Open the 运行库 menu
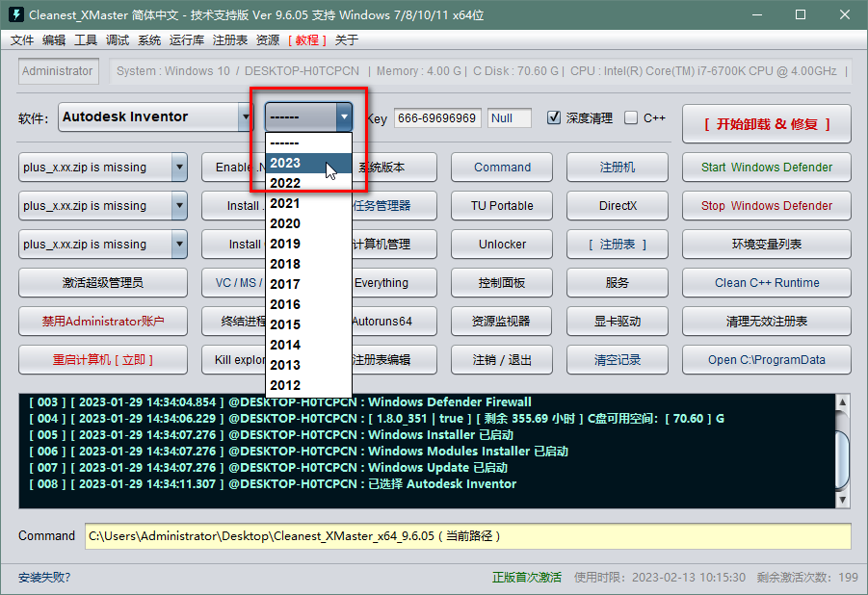This screenshot has height=595, width=868. [187, 39]
